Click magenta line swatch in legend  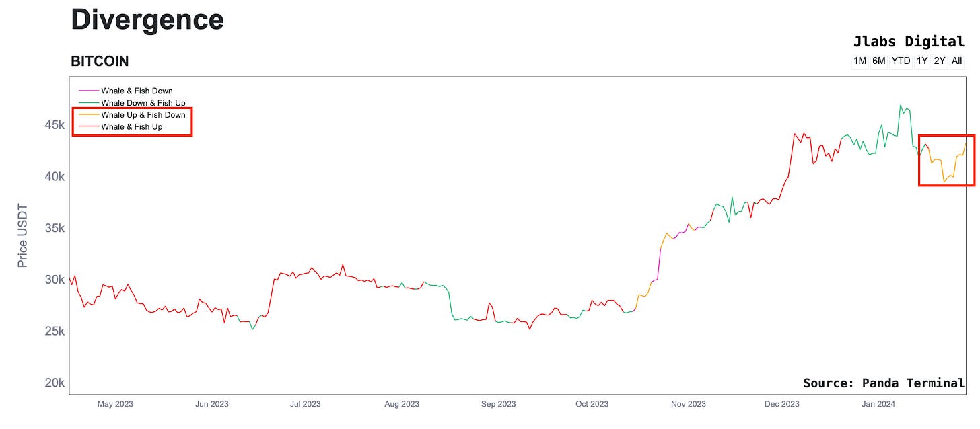[89, 91]
